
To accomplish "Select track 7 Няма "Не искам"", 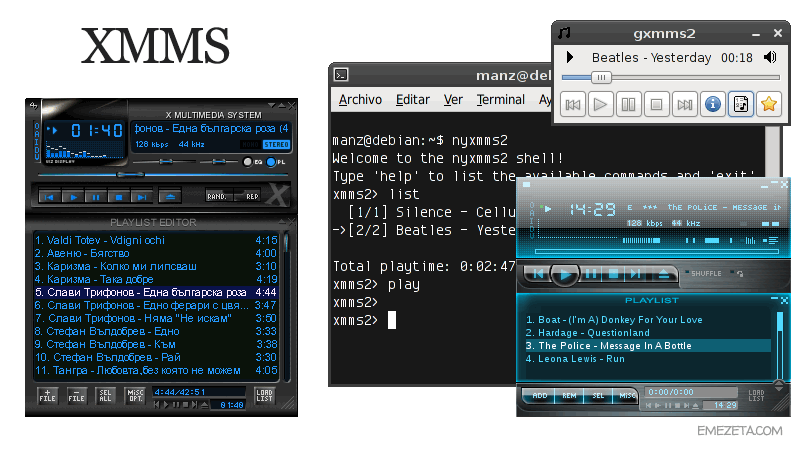I will pyautogui.click(x=156, y=318).
